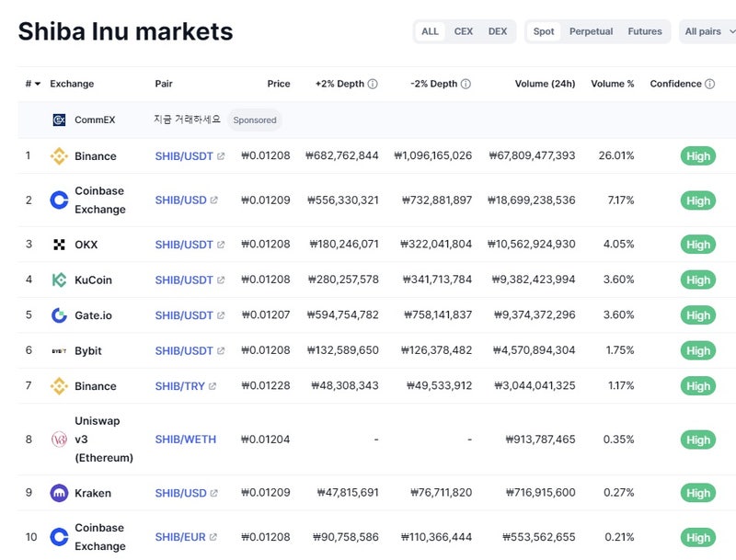Viewport: 736px width, 560px height.
Task: Click the OKX exchange logo
Action: [59, 245]
